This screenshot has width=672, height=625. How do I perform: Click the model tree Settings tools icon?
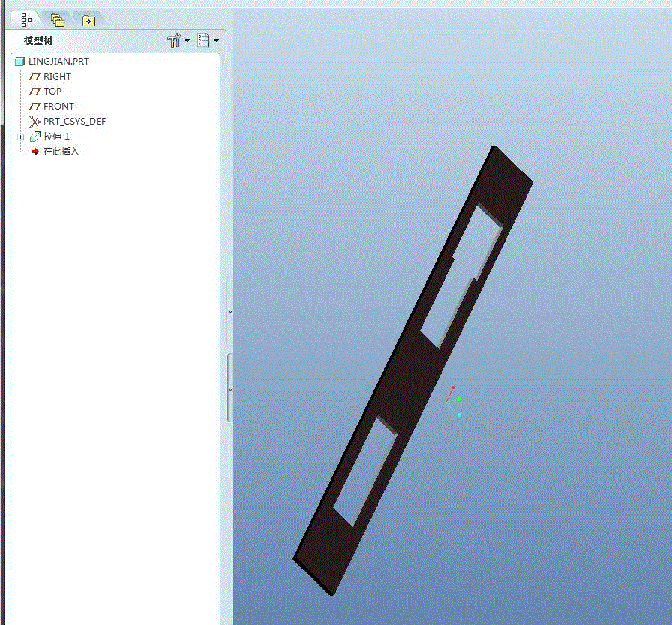point(174,41)
